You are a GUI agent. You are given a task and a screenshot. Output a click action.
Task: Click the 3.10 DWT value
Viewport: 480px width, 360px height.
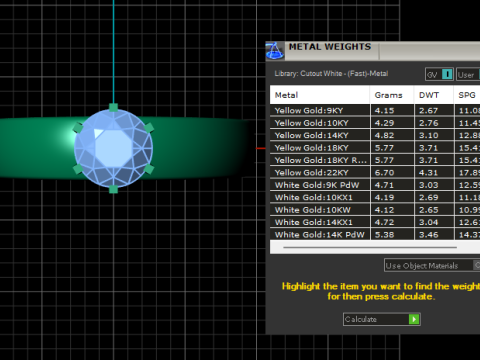(x=429, y=135)
